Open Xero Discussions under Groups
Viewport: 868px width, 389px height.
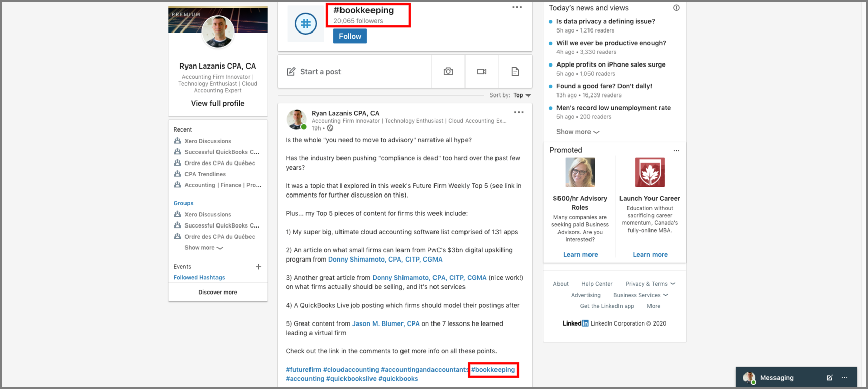tap(208, 214)
